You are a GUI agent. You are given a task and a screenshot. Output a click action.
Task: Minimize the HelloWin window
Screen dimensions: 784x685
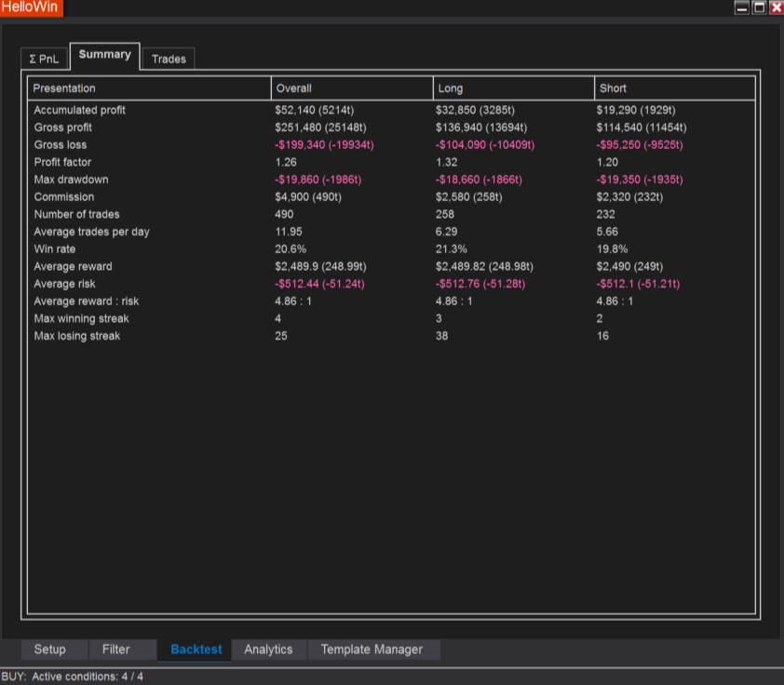tap(742, 7)
